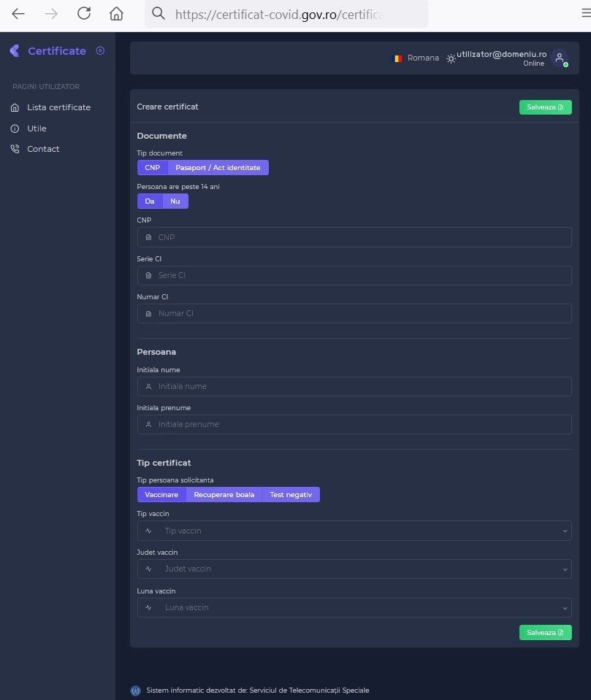
Task: Focus the Initiala nume text field
Action: pos(354,386)
